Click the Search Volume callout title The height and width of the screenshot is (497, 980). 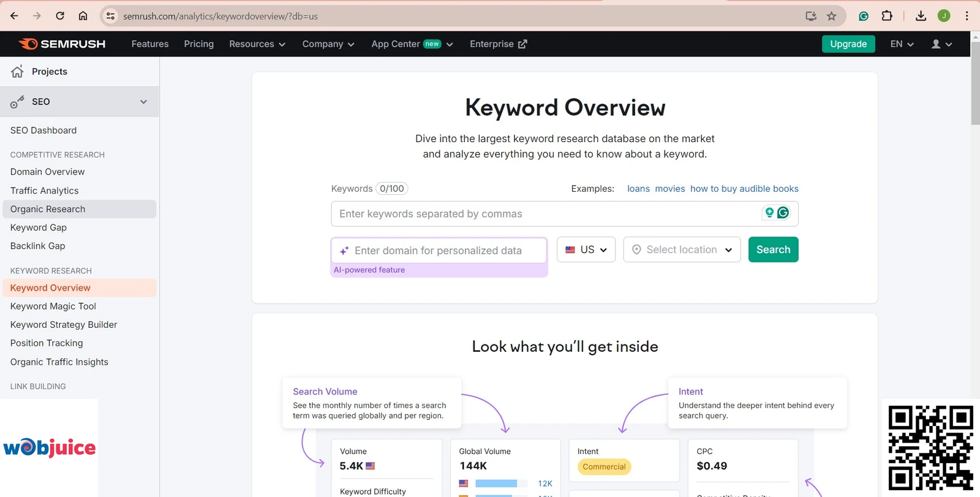click(x=325, y=392)
